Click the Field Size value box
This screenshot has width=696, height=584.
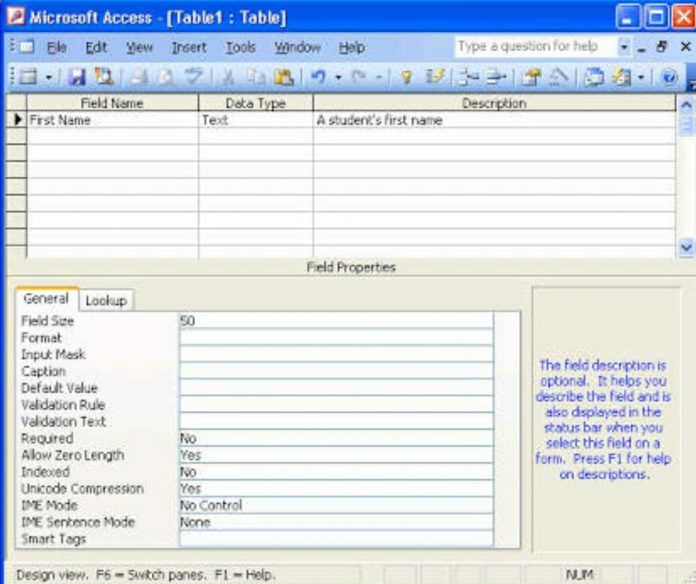pos(335,321)
